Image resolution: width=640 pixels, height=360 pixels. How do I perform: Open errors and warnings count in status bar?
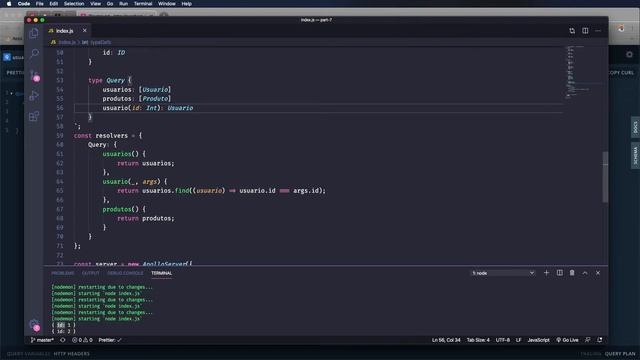(82, 340)
